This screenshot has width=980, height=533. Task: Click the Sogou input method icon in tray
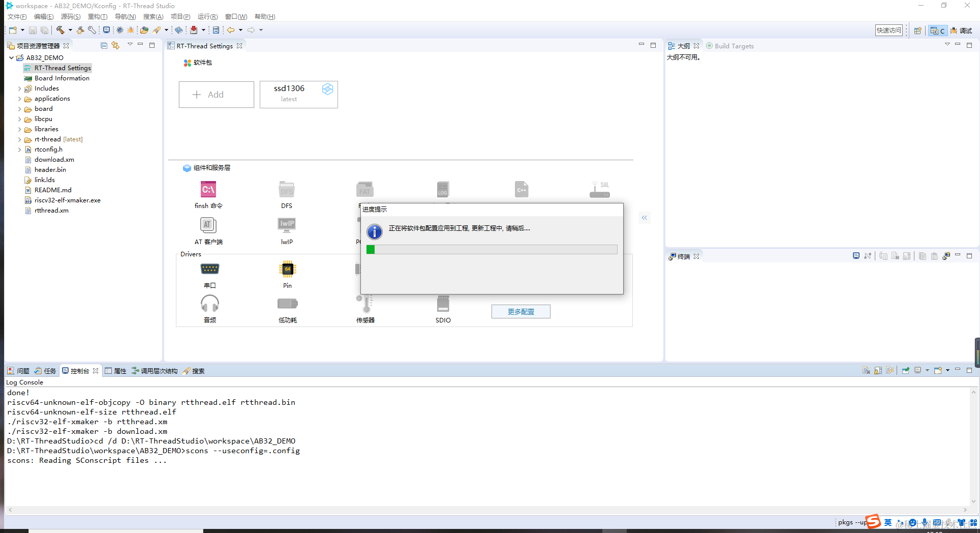pyautogui.click(x=873, y=521)
